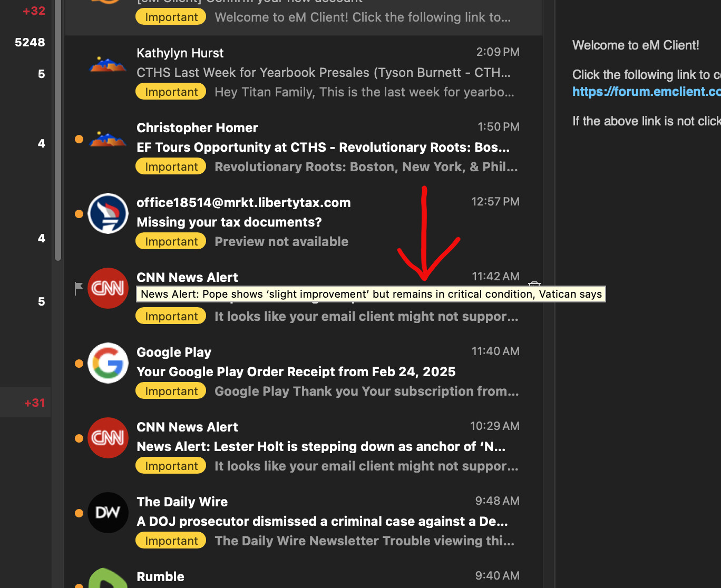Click the 2:09 PM timestamp
Viewport: 721px width, 588px height.
pos(498,52)
